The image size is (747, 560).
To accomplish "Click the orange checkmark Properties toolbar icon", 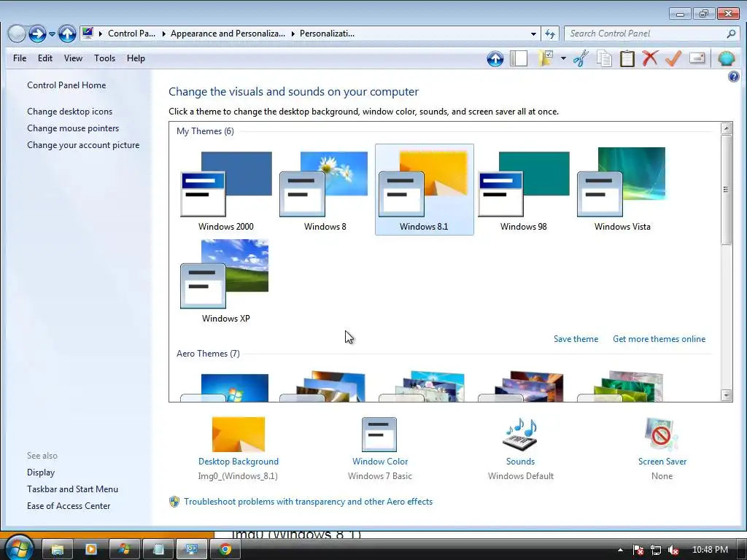I will (x=673, y=58).
